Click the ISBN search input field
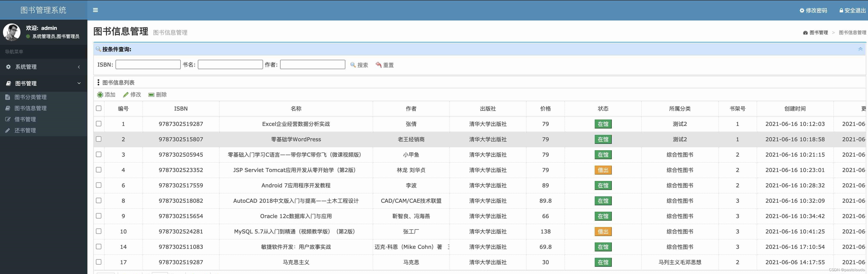The width and height of the screenshot is (868, 274). 148,64
